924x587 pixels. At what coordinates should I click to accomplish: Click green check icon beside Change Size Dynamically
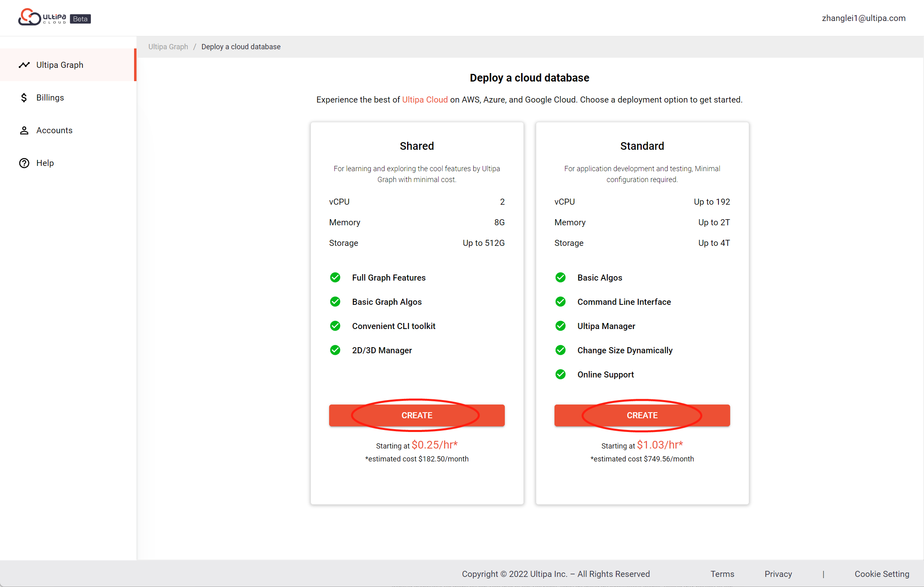[x=561, y=350]
